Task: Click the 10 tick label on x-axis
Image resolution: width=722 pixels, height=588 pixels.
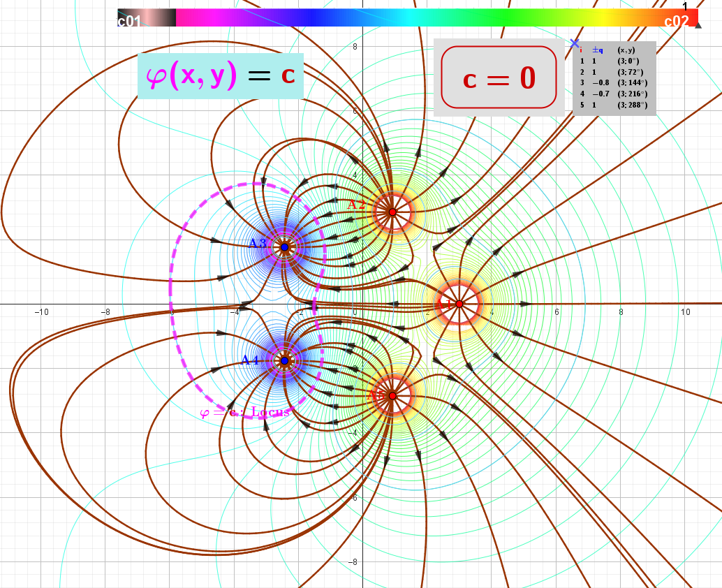Action: tap(685, 311)
